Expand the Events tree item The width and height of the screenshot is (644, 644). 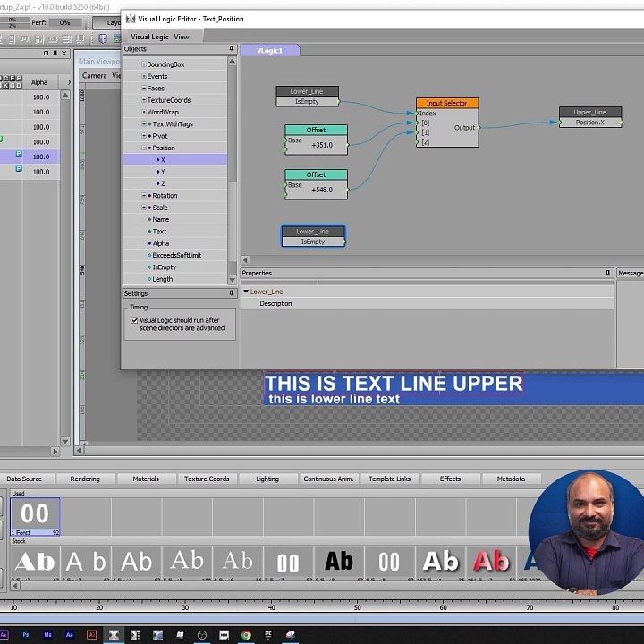[x=144, y=76]
